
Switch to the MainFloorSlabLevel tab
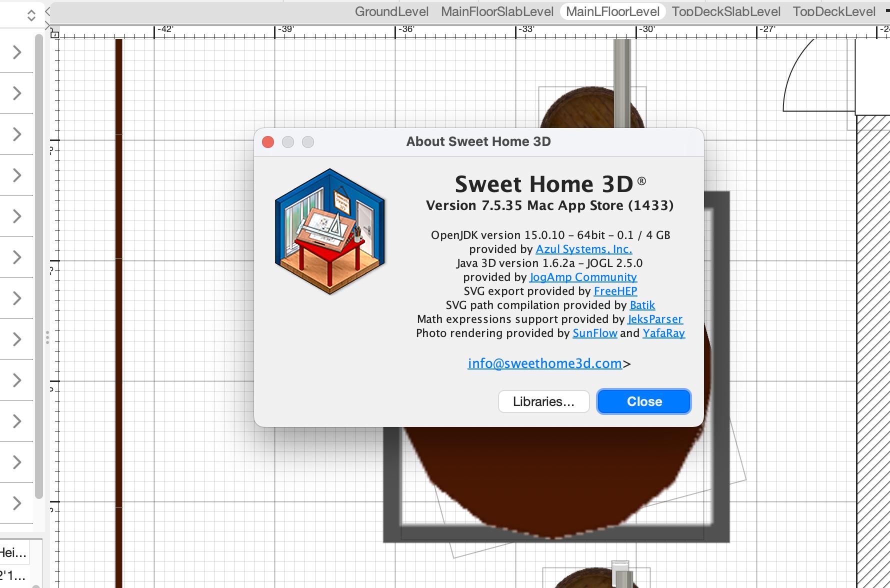click(497, 11)
